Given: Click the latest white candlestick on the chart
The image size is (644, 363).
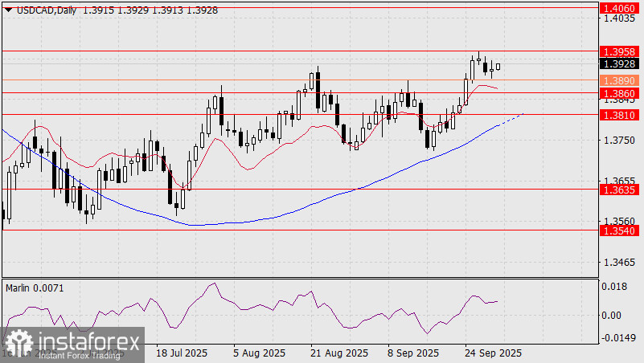Looking at the screenshot, I should point(498,67).
